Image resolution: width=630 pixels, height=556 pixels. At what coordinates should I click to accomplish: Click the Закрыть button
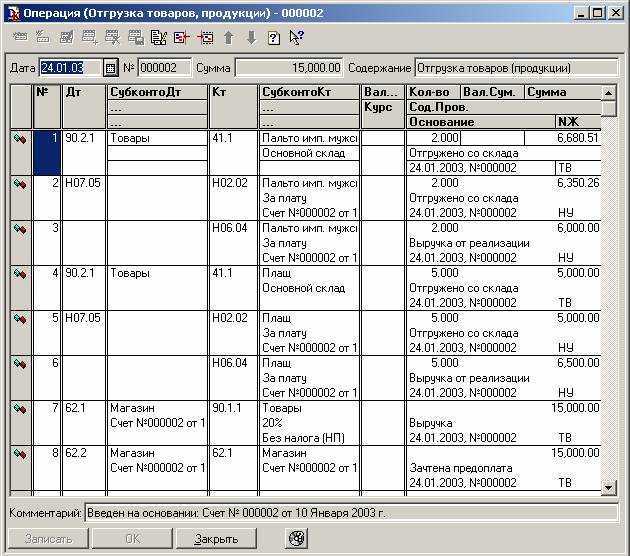216,538
